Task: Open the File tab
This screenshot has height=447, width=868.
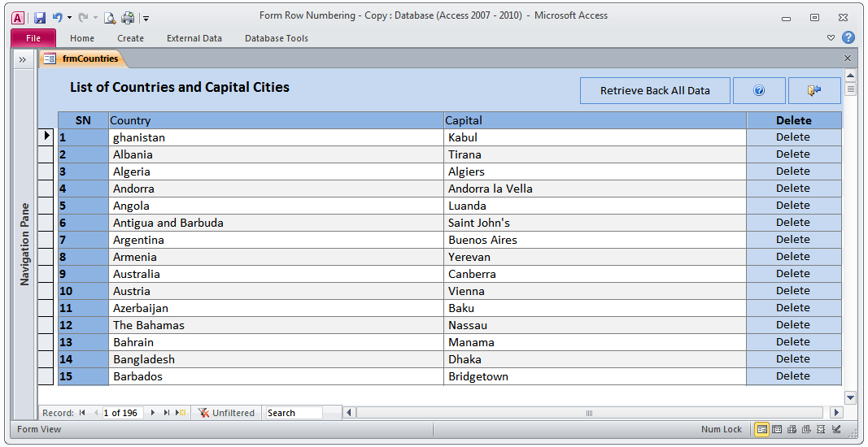Action: pyautogui.click(x=33, y=38)
